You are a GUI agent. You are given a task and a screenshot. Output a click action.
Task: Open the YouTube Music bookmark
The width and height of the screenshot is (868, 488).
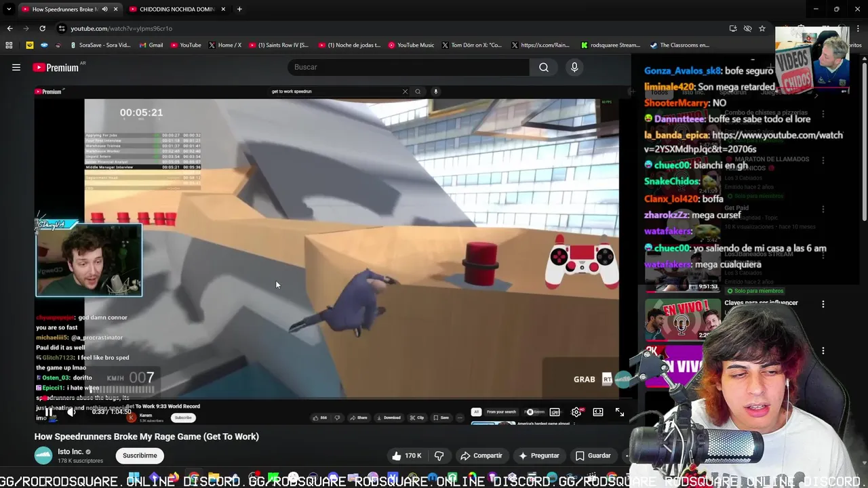click(x=411, y=45)
